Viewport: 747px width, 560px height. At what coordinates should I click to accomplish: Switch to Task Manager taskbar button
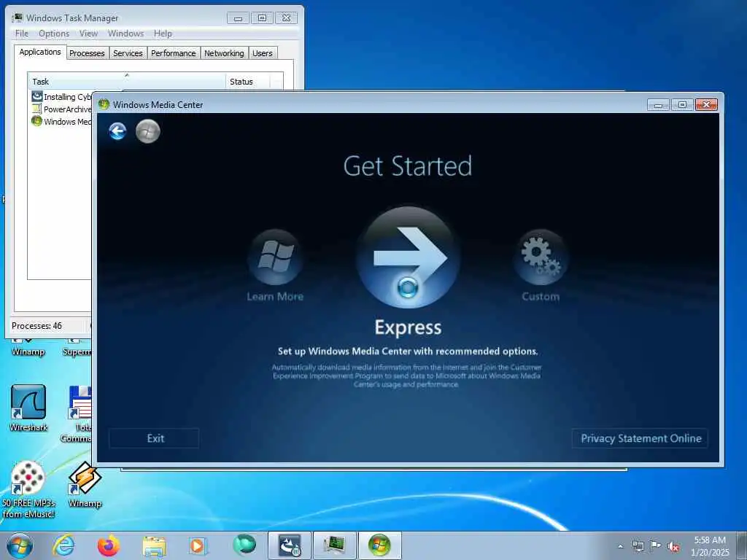(334, 545)
